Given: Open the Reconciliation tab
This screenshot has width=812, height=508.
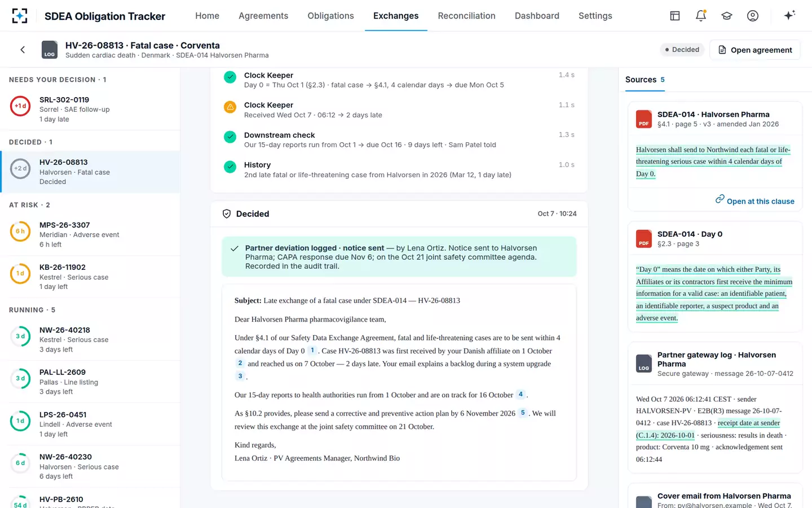Looking at the screenshot, I should click(466, 16).
